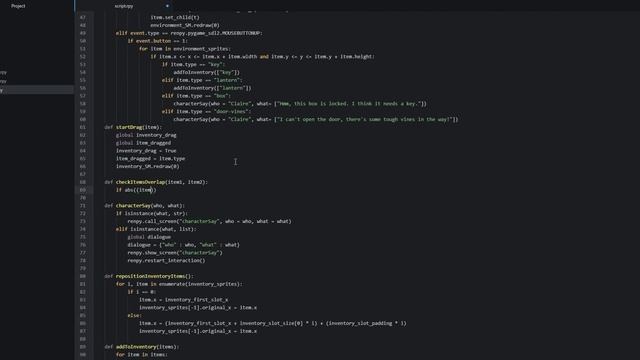
Task: Click the line 'if i == 0:'
Action: (142, 292)
